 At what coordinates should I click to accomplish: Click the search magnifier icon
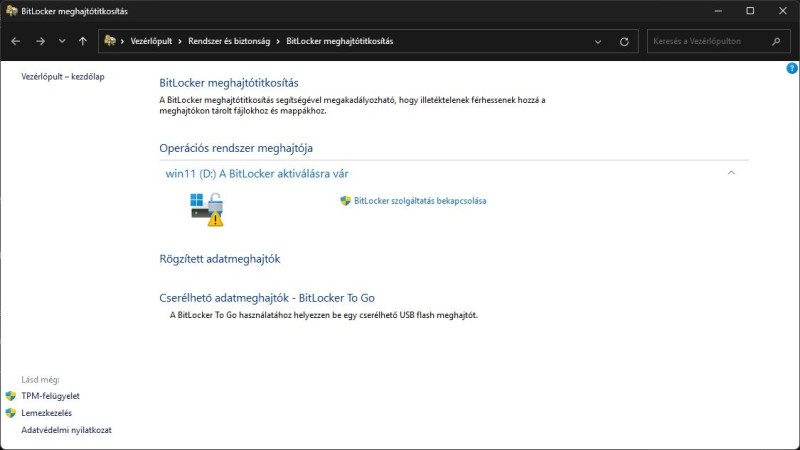tap(776, 41)
